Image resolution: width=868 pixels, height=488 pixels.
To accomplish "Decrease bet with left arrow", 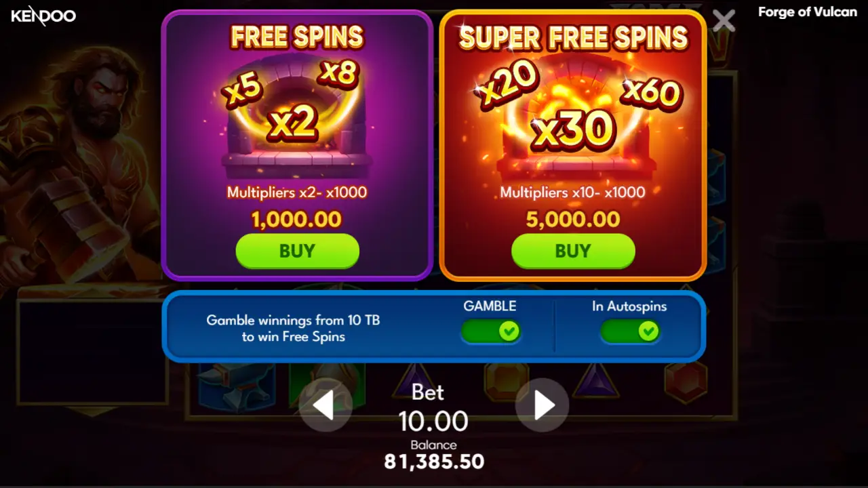I will pos(325,405).
